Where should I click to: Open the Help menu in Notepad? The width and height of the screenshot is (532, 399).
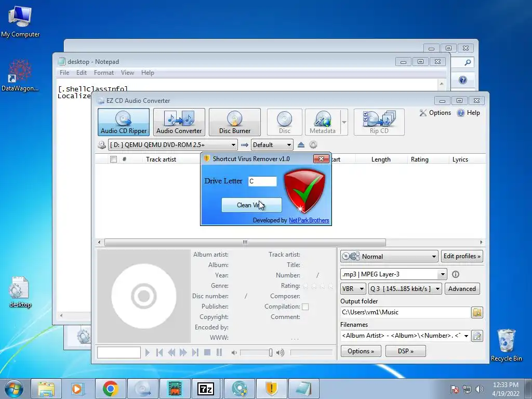click(148, 73)
